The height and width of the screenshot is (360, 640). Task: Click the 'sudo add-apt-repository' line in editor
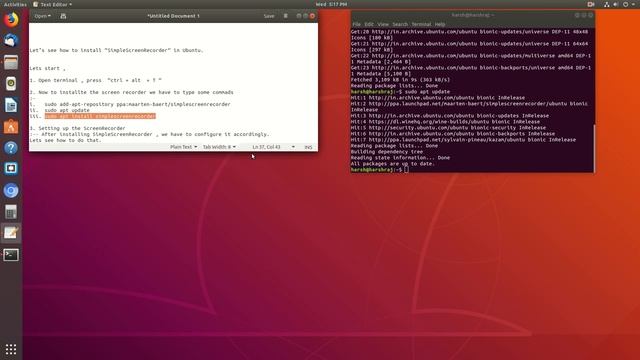pos(138,104)
